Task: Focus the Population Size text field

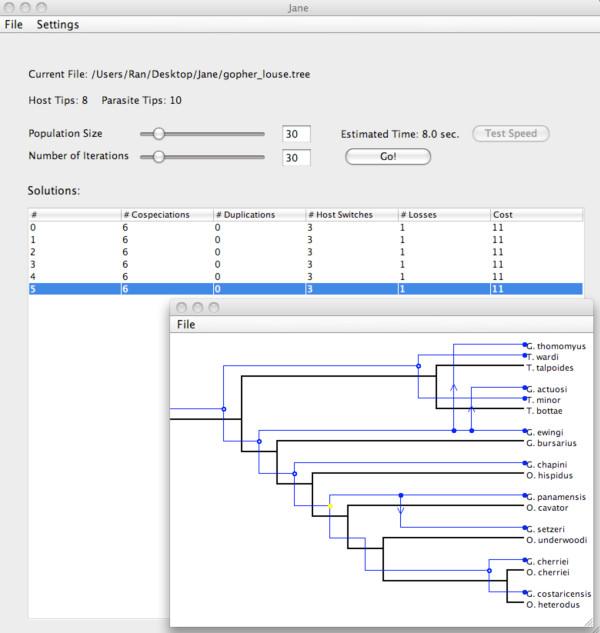Action: (296, 134)
